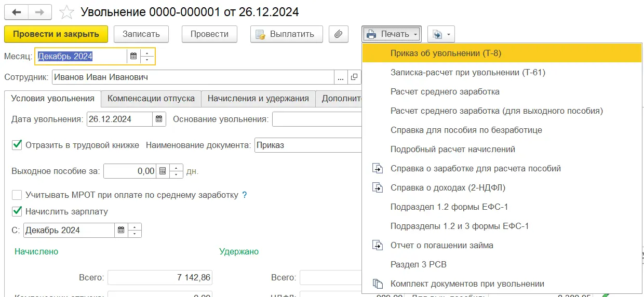Uncheck Начислить зарплату checkbox
This screenshot has height=297, width=644.
click(x=17, y=211)
